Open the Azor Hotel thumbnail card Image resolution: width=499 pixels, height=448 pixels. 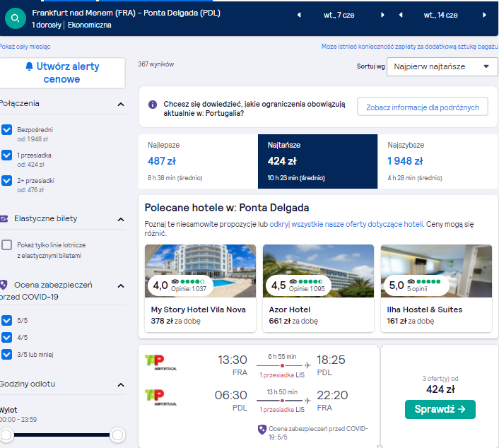(x=318, y=288)
